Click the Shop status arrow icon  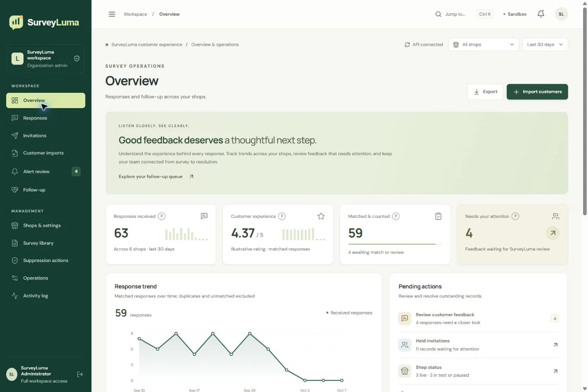tap(555, 371)
